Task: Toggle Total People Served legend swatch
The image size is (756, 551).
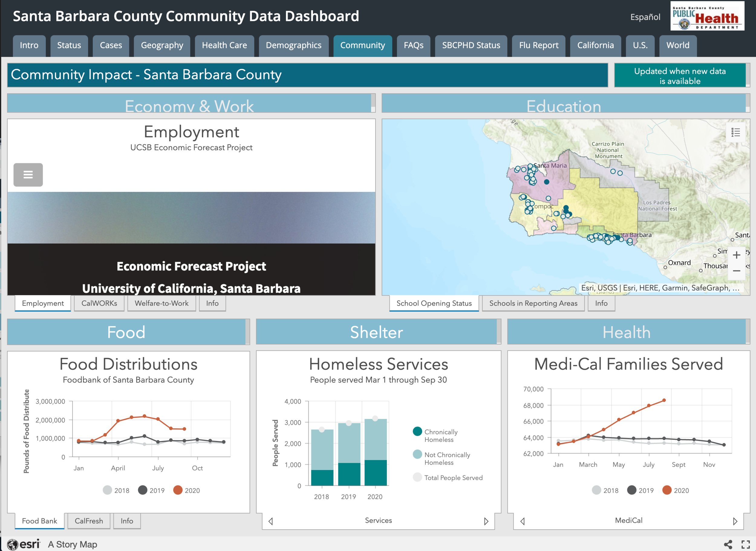Action: (417, 477)
